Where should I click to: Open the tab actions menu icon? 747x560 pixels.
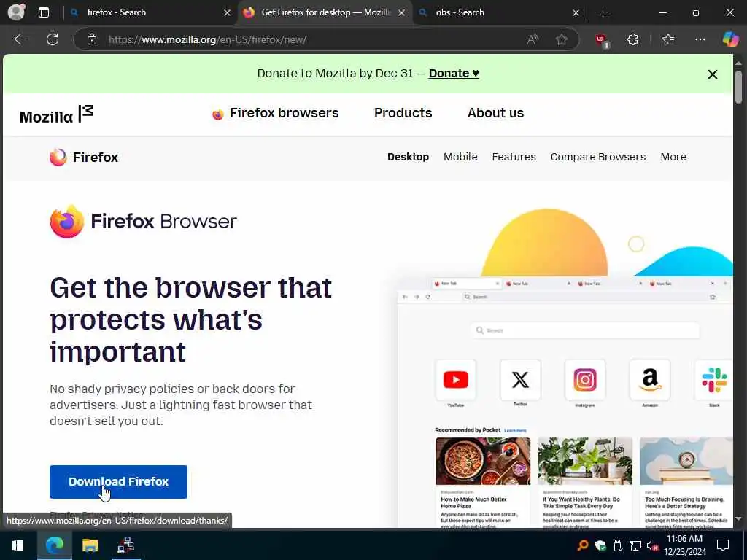point(43,12)
